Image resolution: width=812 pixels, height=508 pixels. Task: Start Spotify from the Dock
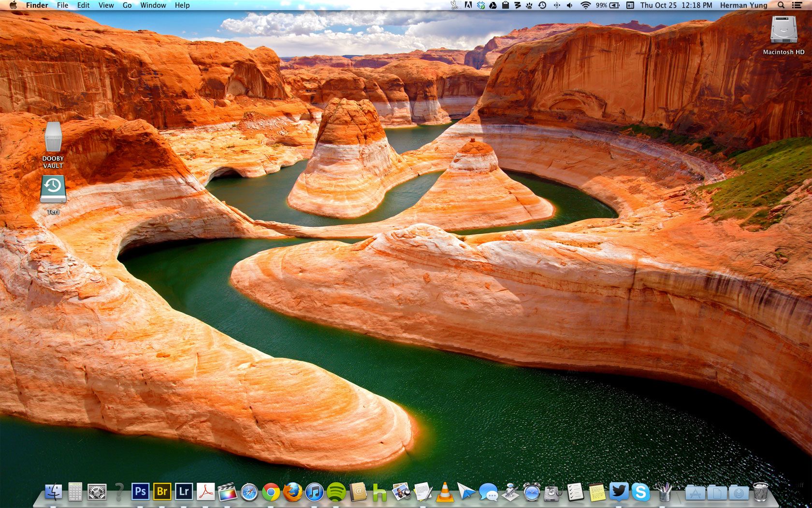point(335,492)
